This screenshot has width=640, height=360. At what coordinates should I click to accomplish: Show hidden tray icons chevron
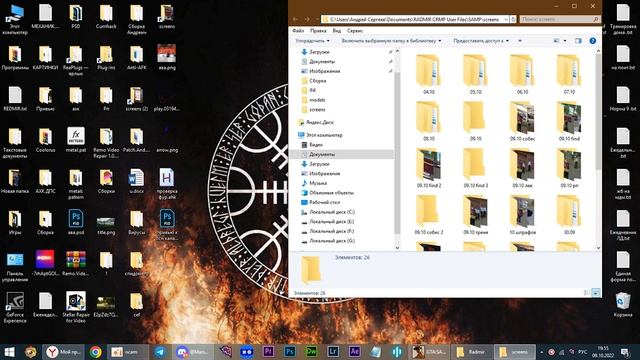point(541,352)
